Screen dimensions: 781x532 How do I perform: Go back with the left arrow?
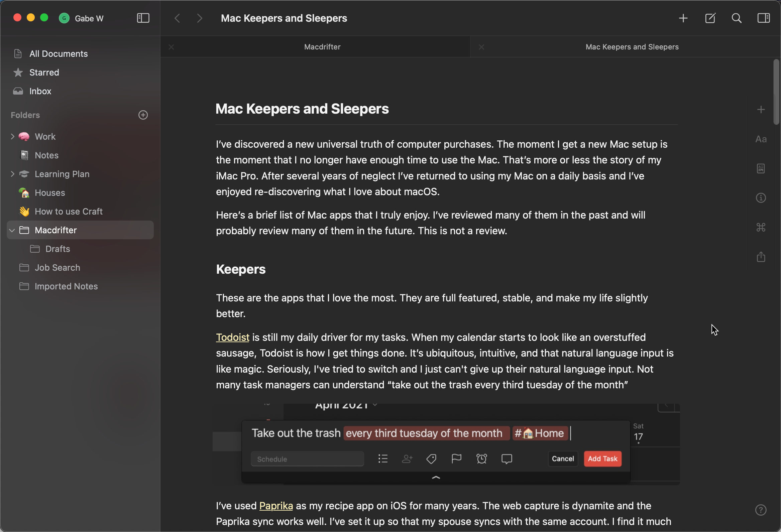178,18
